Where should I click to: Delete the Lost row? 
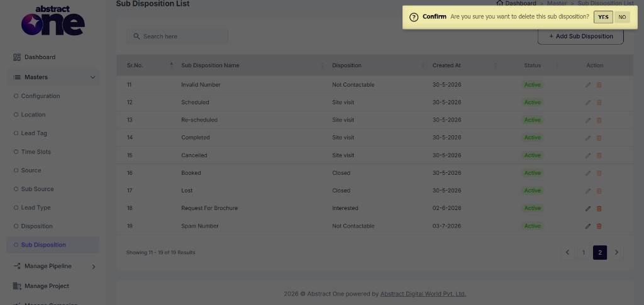click(599, 191)
